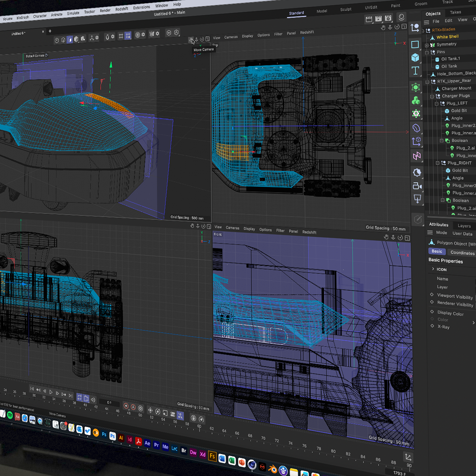Open the Sculpt layout
Viewport: 476px width, 476px height.
(346, 9)
